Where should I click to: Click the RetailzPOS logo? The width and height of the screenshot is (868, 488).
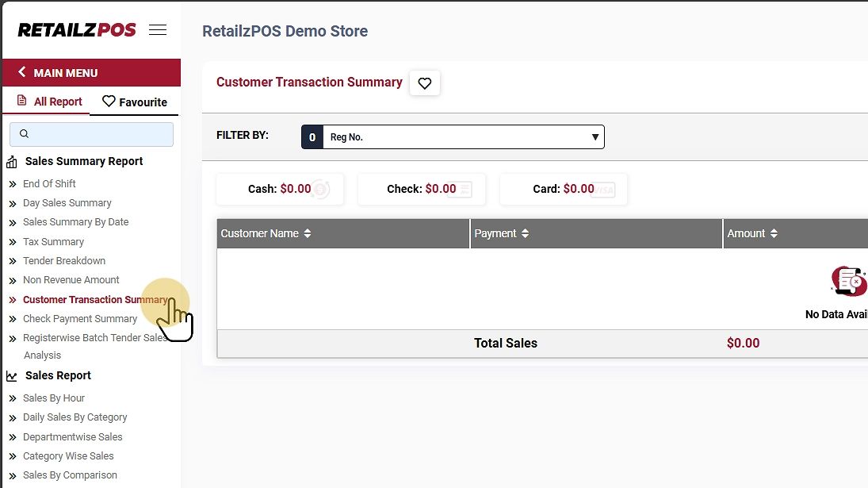pyautogui.click(x=77, y=30)
